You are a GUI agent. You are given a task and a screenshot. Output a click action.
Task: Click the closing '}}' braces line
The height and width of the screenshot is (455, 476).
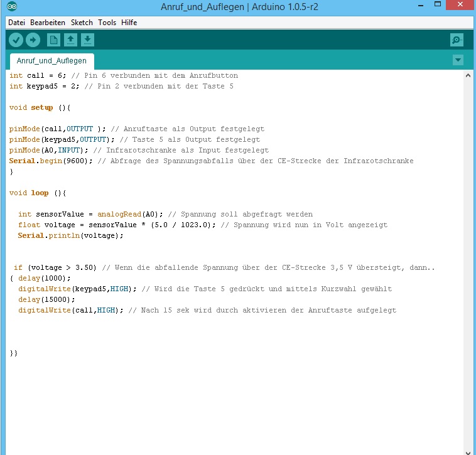pyautogui.click(x=14, y=353)
